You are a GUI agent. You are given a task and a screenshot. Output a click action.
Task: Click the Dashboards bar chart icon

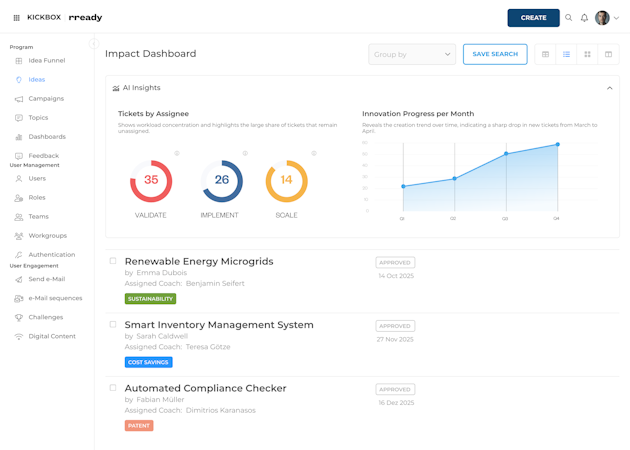point(18,137)
